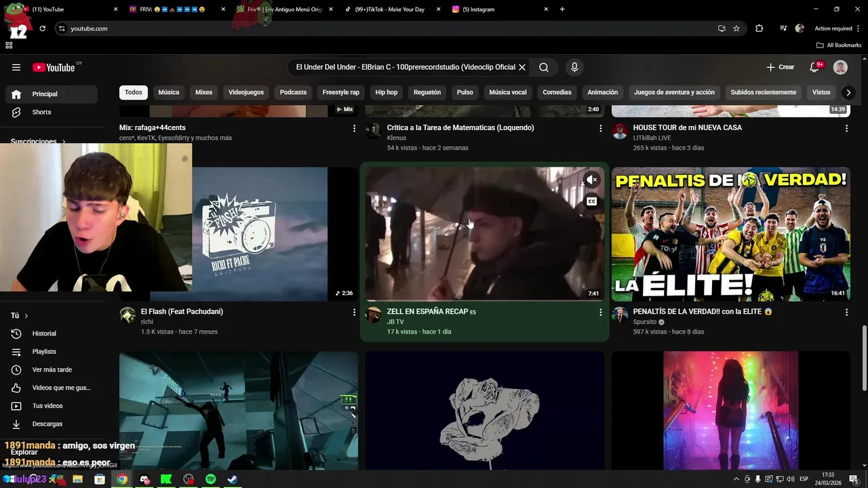Select the Música filter chip
Screen dimensions: 868x488
pyautogui.click(x=169, y=92)
